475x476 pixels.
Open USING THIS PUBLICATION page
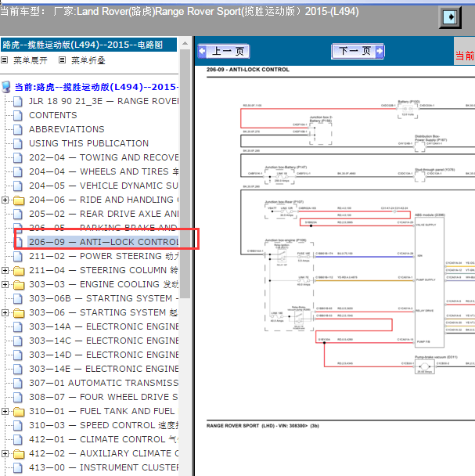89,143
